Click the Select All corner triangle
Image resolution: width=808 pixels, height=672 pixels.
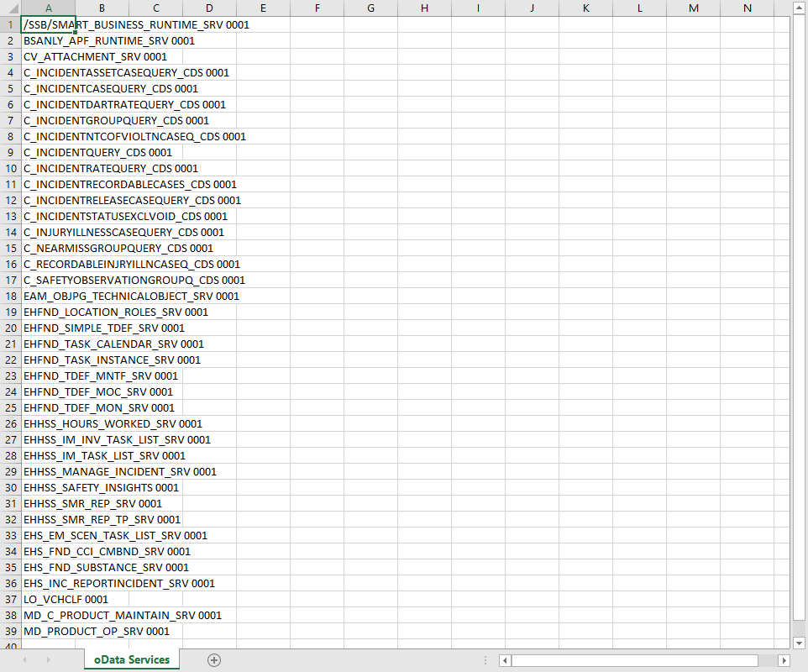13,8
